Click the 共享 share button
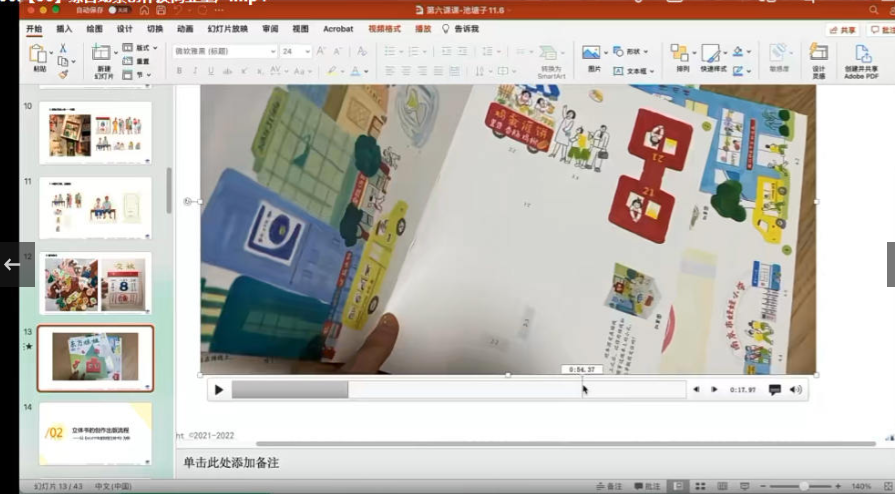 843,30
